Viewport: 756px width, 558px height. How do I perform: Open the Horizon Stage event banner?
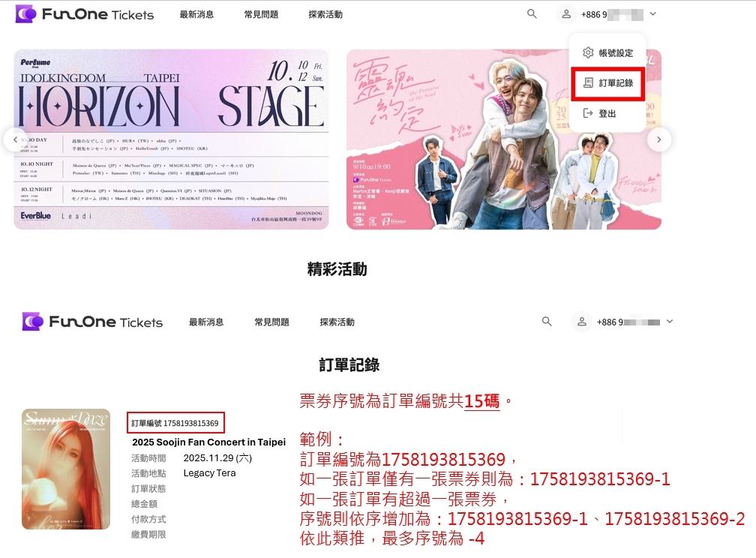[x=171, y=139]
